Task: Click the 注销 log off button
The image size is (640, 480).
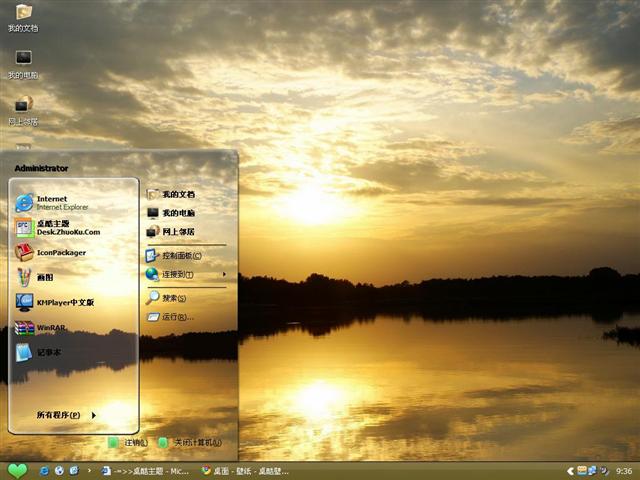Action: (129, 443)
